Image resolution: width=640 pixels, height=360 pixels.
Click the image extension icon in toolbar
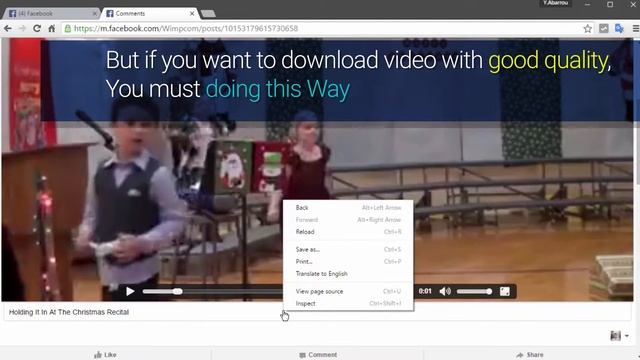[x=604, y=29]
